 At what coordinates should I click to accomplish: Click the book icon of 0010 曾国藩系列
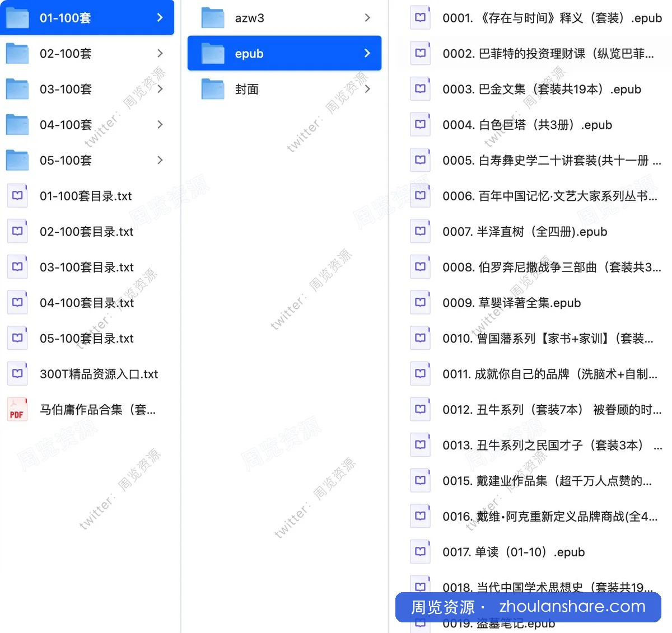point(421,338)
